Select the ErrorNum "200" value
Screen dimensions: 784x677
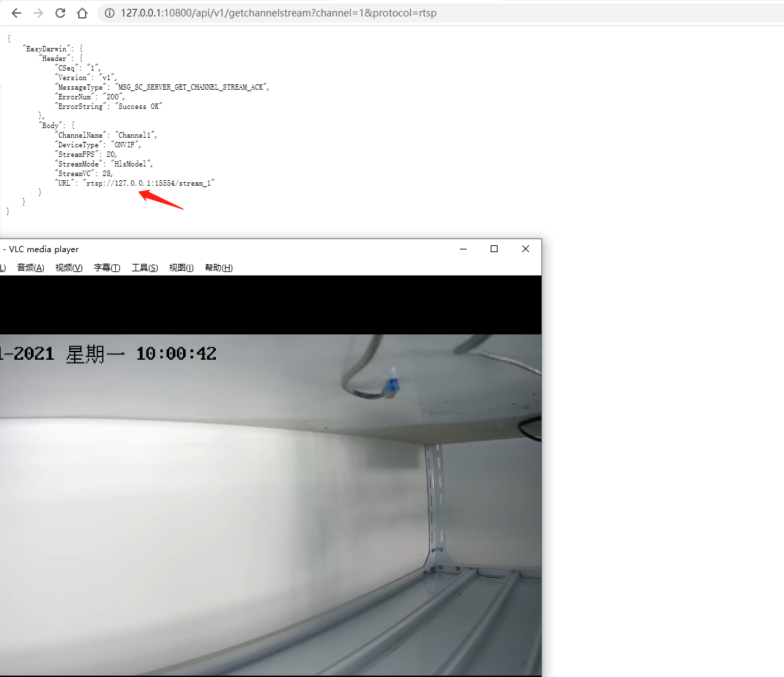click(113, 97)
